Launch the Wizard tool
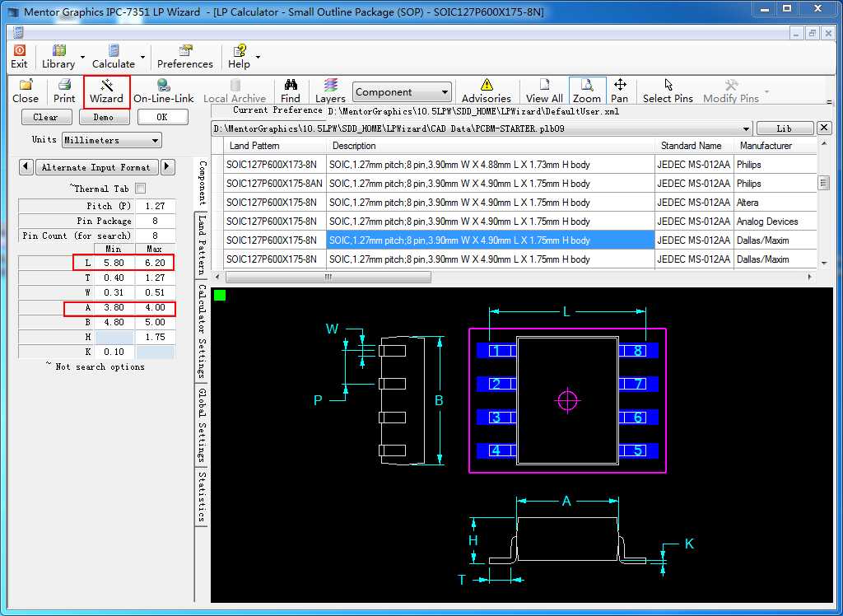 point(106,91)
